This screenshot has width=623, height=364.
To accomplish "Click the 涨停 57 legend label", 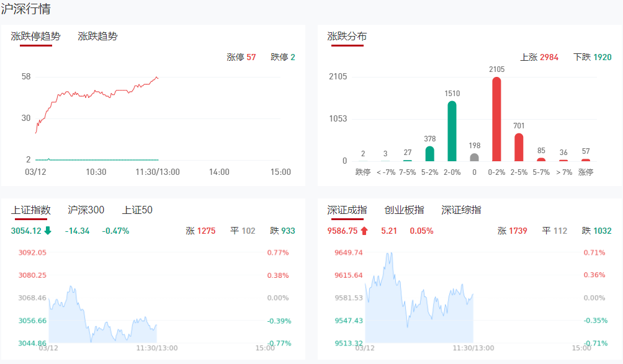I will (241, 57).
